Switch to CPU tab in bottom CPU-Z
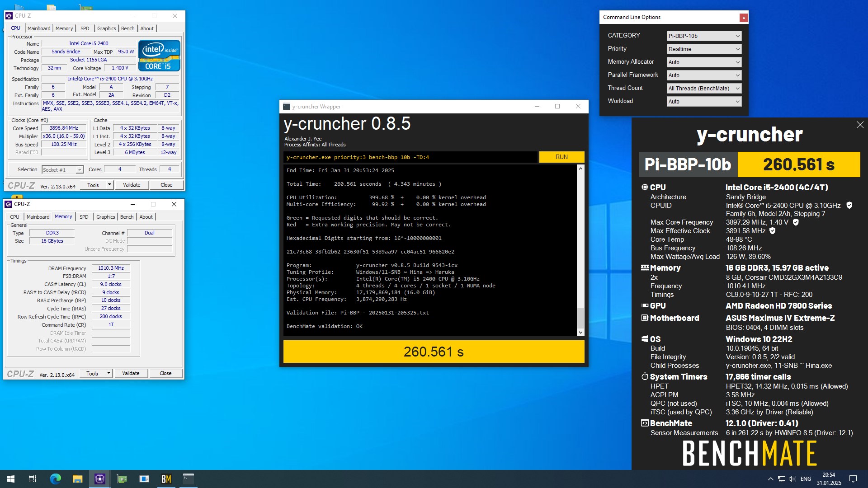Viewport: 868px width, 488px height. pyautogui.click(x=15, y=217)
